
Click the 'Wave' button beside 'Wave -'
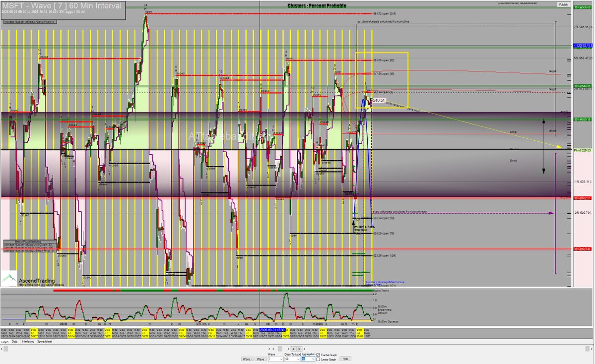pos(261,359)
